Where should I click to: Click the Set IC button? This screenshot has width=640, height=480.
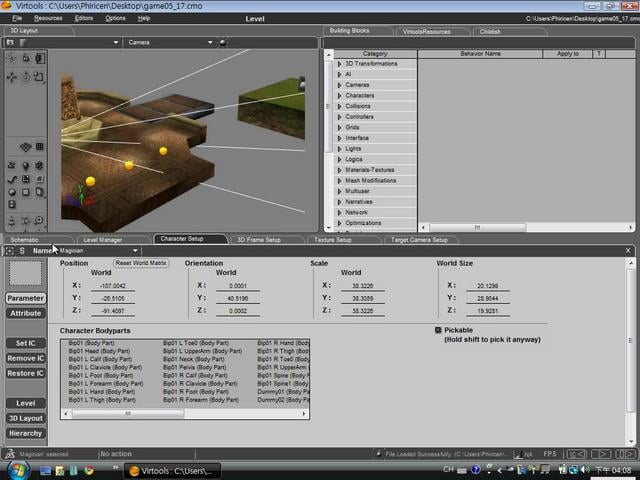[x=26, y=343]
